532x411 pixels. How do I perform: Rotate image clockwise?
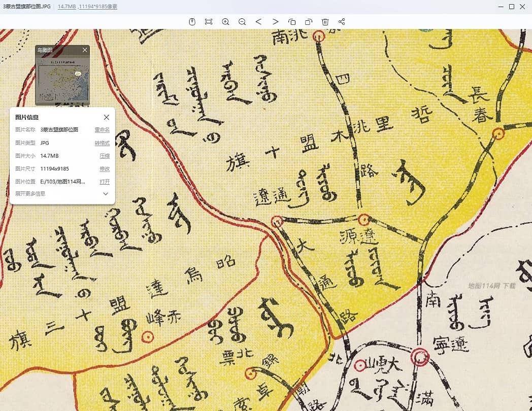309,22
